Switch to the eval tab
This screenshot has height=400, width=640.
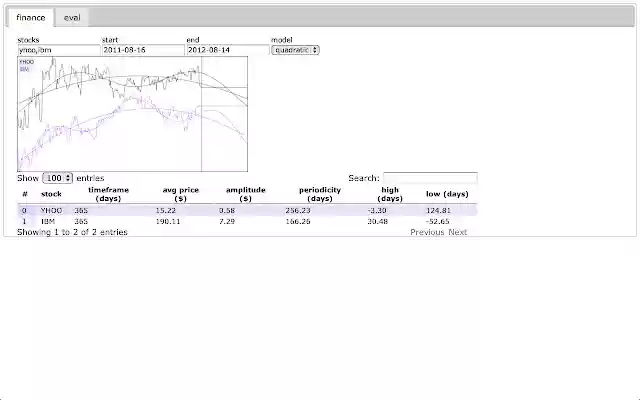[x=72, y=18]
